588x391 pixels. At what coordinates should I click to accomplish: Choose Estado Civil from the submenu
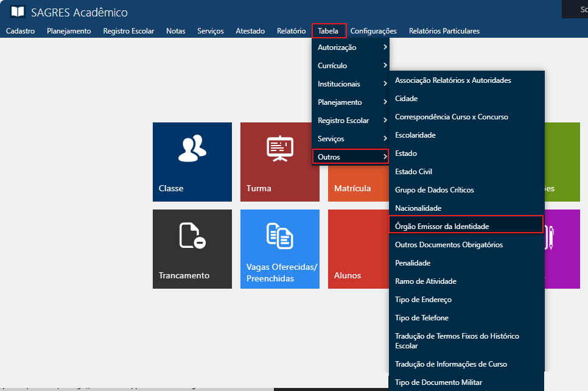pos(413,172)
